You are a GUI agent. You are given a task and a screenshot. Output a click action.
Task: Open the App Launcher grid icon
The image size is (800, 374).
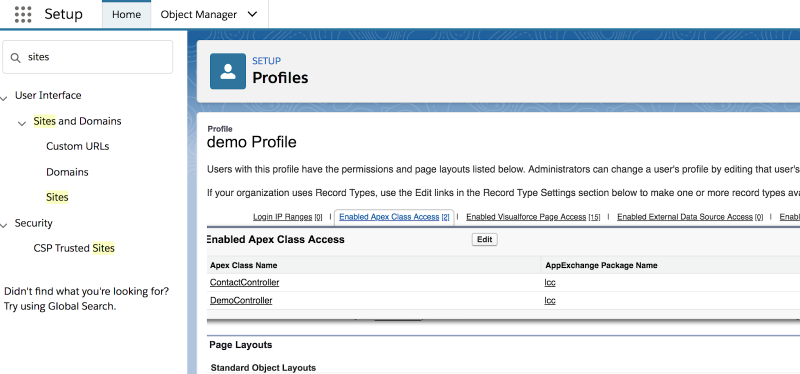(x=23, y=14)
